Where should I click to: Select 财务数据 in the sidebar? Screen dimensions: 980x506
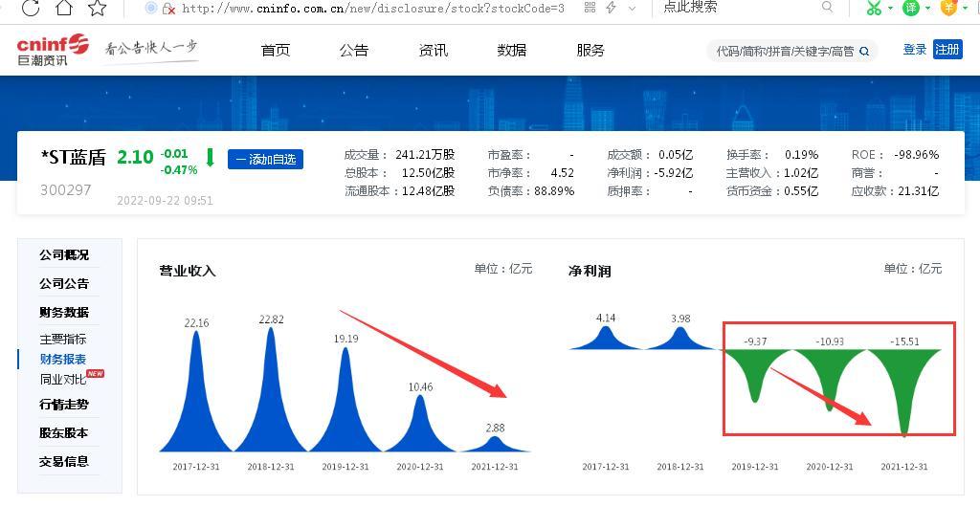pos(64,313)
